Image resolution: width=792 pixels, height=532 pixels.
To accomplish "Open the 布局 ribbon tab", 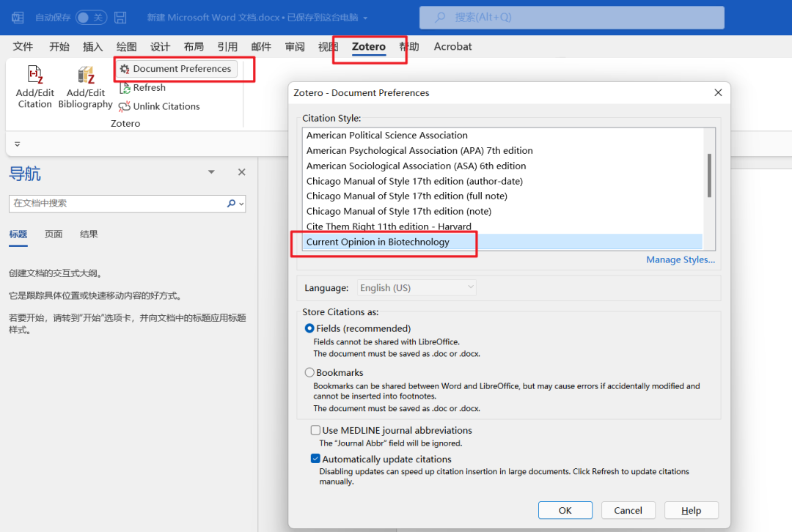I will tap(194, 47).
